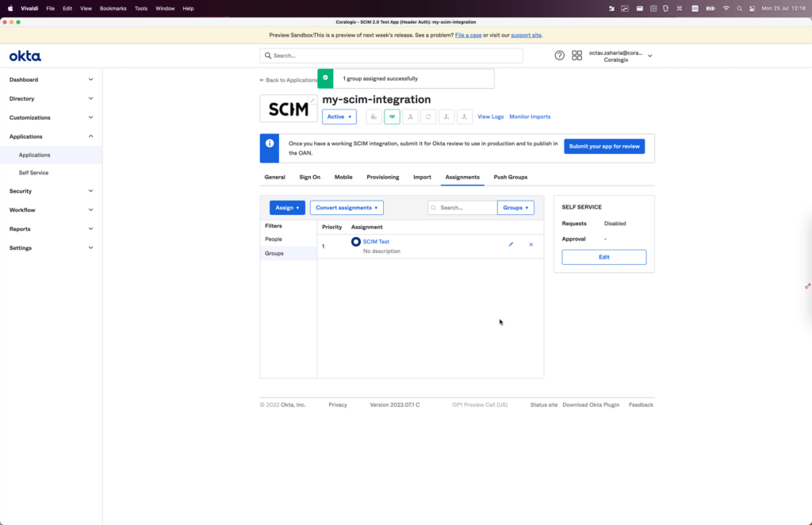The width and height of the screenshot is (812, 525).
Task: Click Submit your app for review
Action: pos(604,147)
